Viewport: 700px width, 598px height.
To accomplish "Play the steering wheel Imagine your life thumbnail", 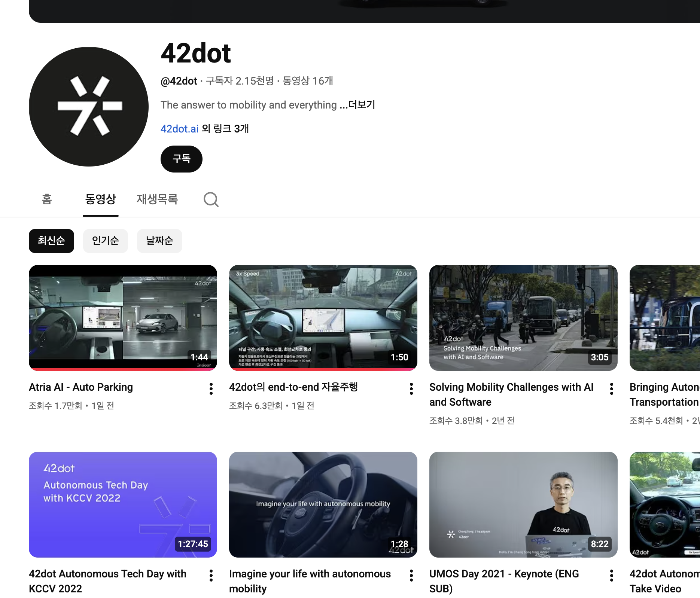I will (x=323, y=504).
